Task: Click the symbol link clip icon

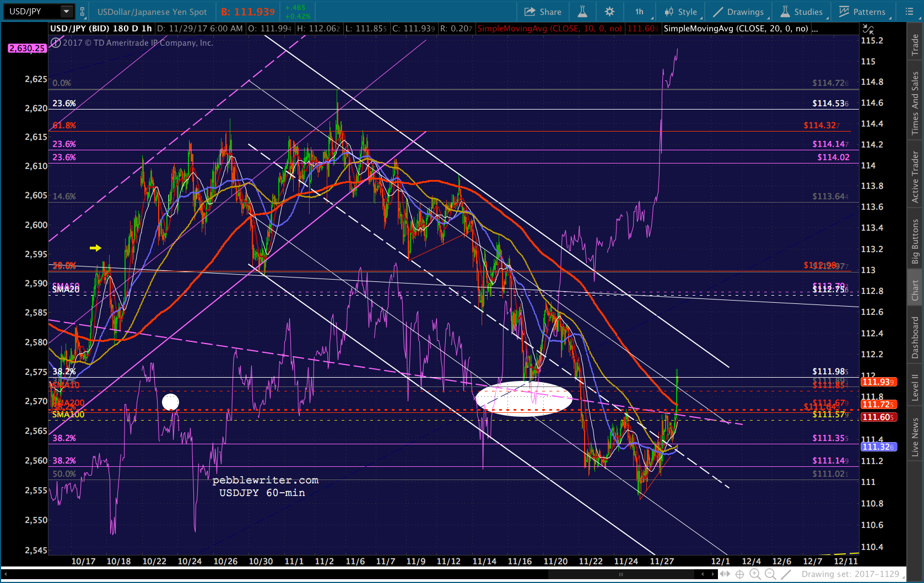Action: point(82,11)
